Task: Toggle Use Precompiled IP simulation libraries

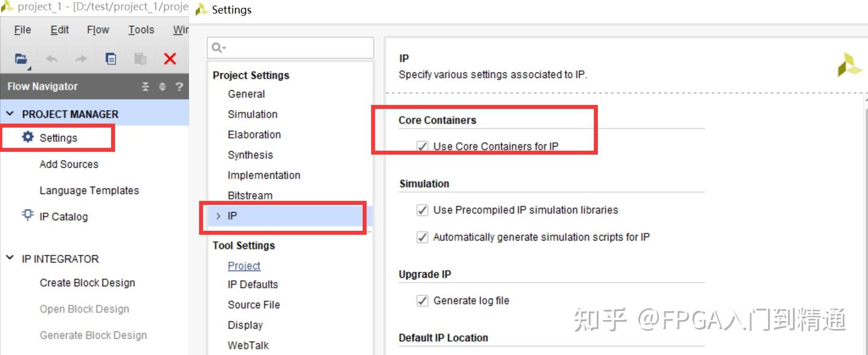Action: [x=422, y=210]
